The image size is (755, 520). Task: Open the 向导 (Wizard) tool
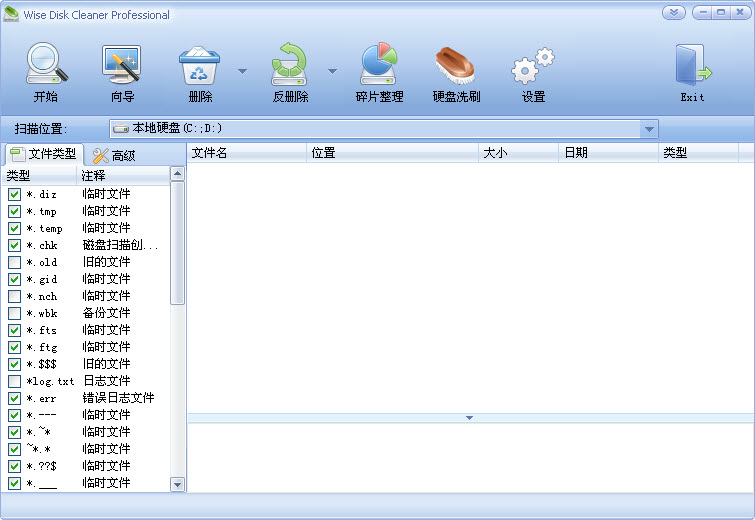click(x=122, y=66)
